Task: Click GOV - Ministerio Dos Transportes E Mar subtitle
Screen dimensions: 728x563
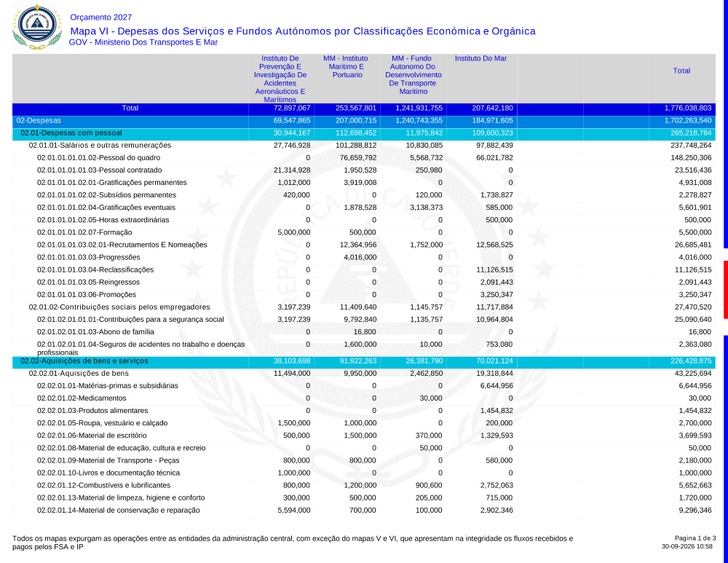Action: 143,42
